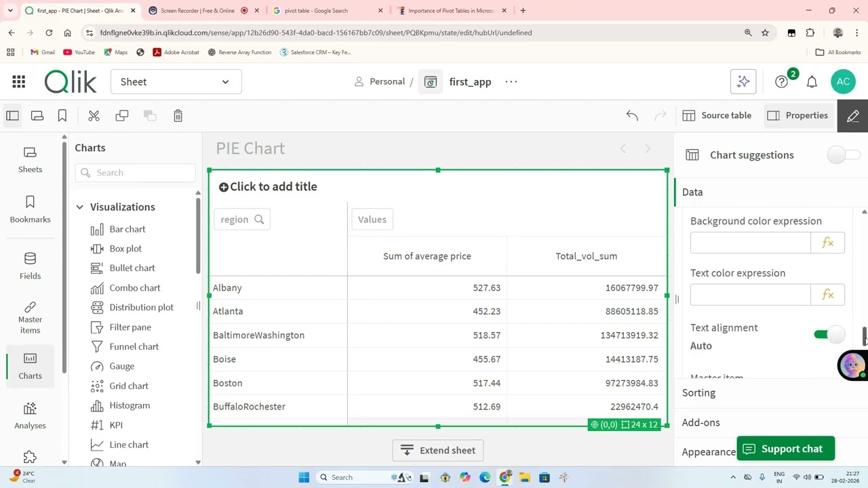Click the edit pencil button

tap(853, 116)
